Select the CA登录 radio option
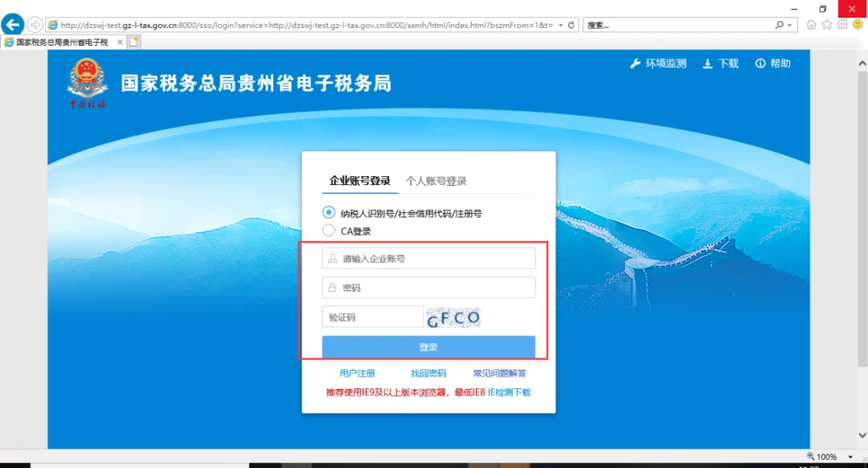 tap(328, 231)
